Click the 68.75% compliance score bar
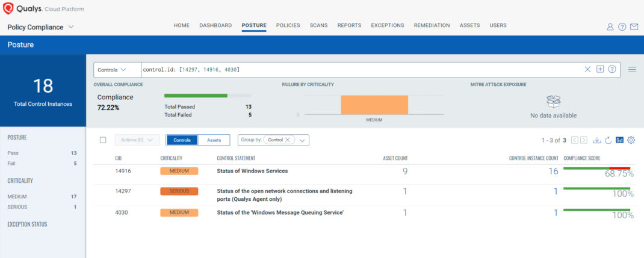This screenshot has height=258, width=644. coord(596,168)
